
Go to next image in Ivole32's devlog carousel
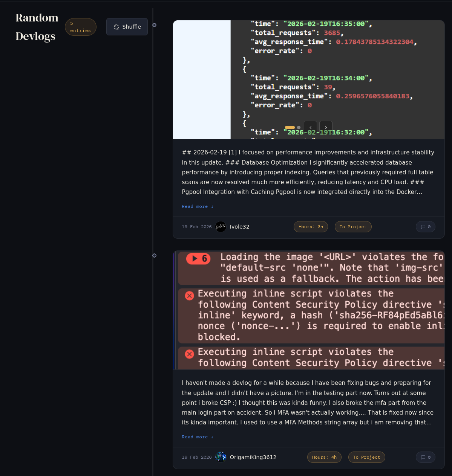click(326, 127)
